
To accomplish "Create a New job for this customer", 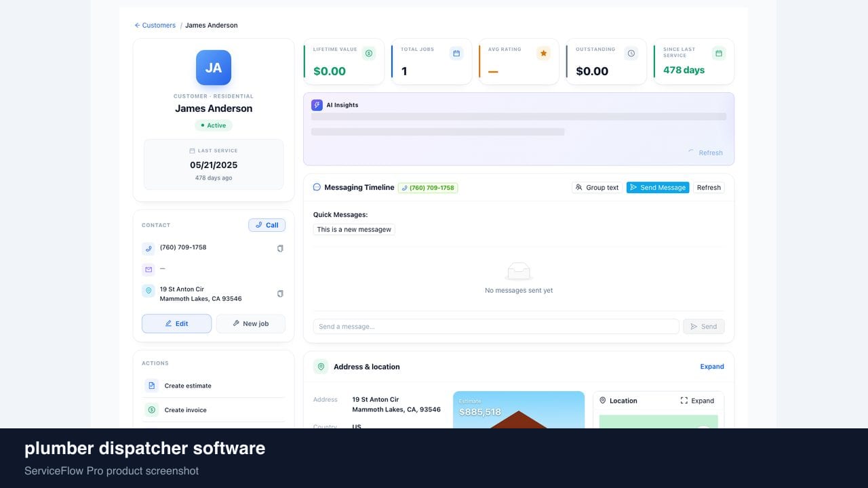I will pos(250,323).
